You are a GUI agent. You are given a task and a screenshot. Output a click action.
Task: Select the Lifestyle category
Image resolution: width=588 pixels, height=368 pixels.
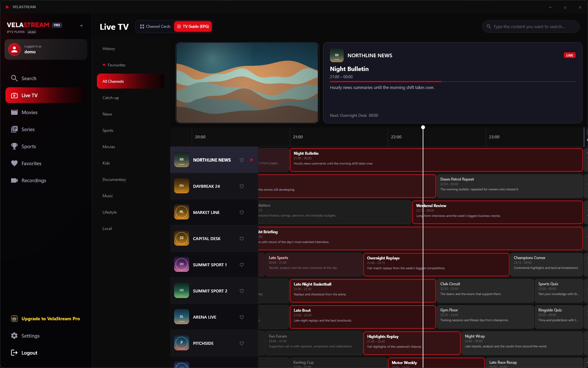point(131,212)
